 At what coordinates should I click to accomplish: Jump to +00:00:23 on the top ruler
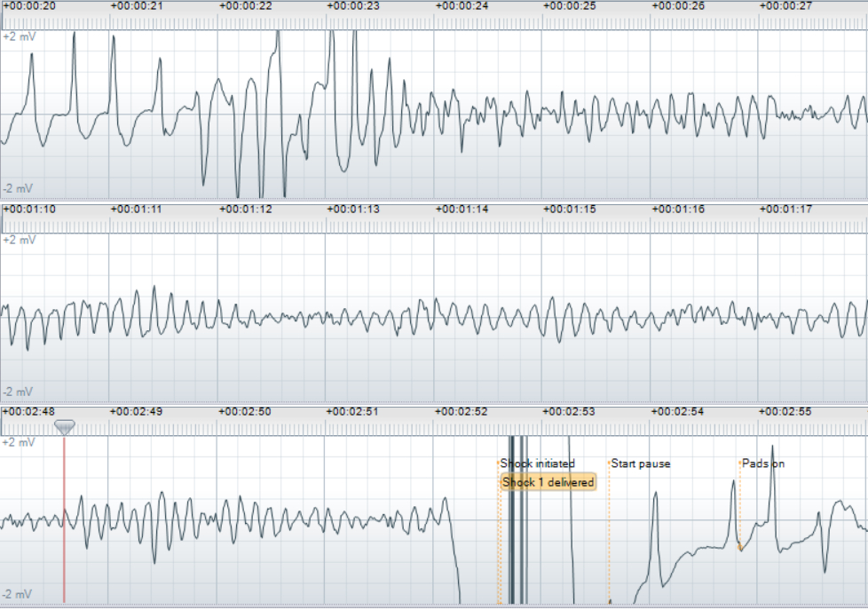coord(353,6)
